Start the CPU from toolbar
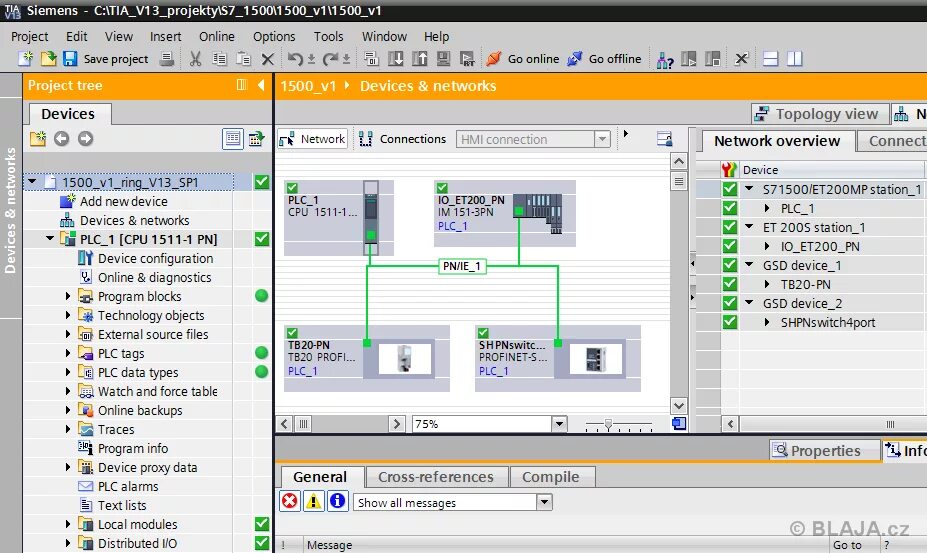This screenshot has height=553, width=927. pos(689,59)
